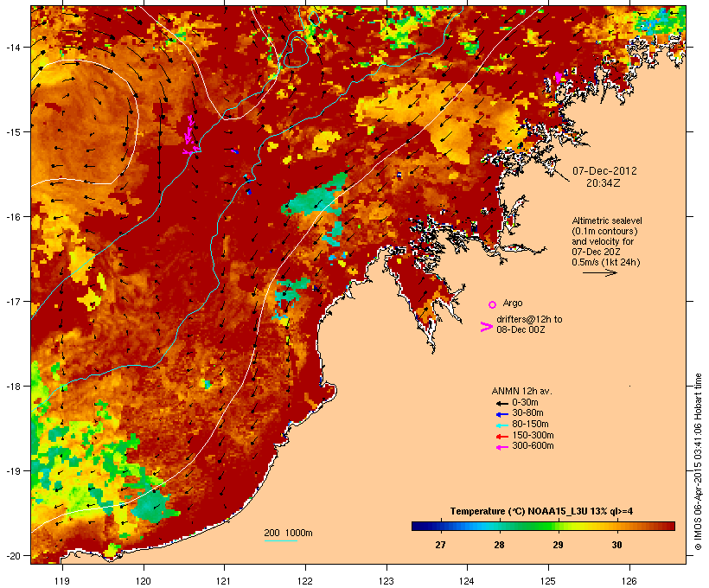Click the '(0.1m contours)' text

point(604,231)
